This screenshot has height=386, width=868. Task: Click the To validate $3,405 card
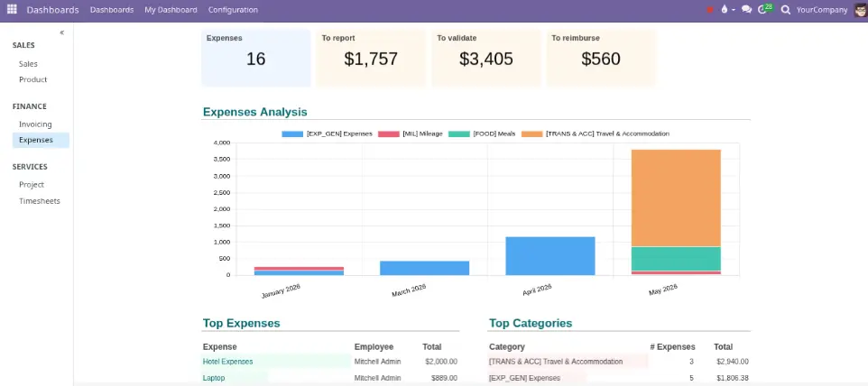[x=486, y=58]
